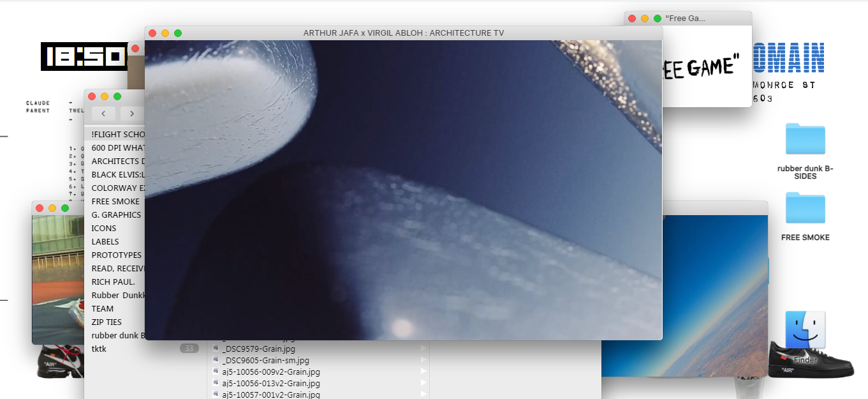Select the file name _DSC9579-Grain.jpg

(x=259, y=349)
